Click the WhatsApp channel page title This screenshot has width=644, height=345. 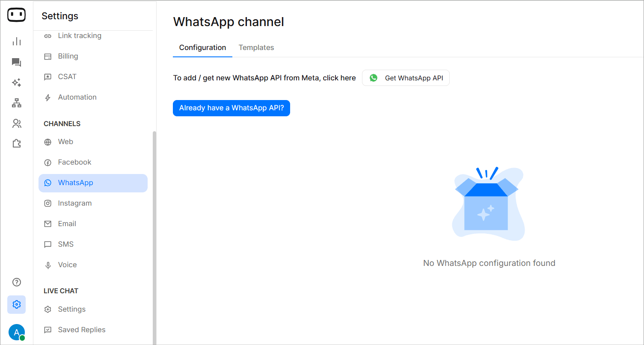229,22
